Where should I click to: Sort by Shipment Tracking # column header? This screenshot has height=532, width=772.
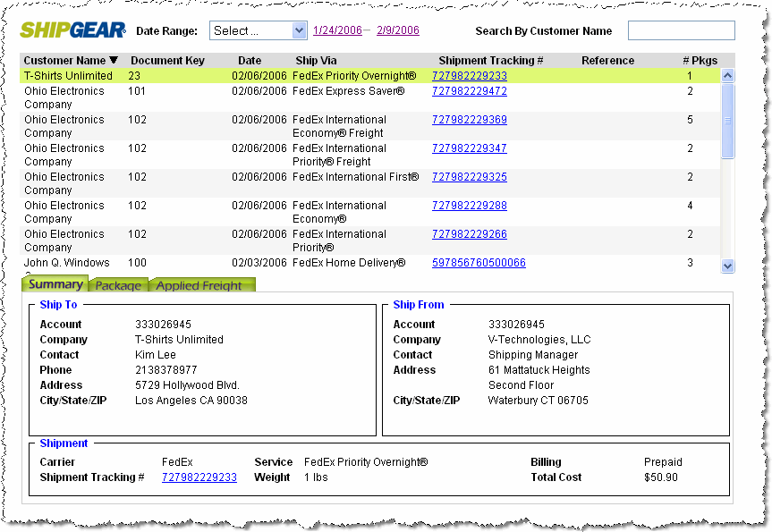(491, 61)
